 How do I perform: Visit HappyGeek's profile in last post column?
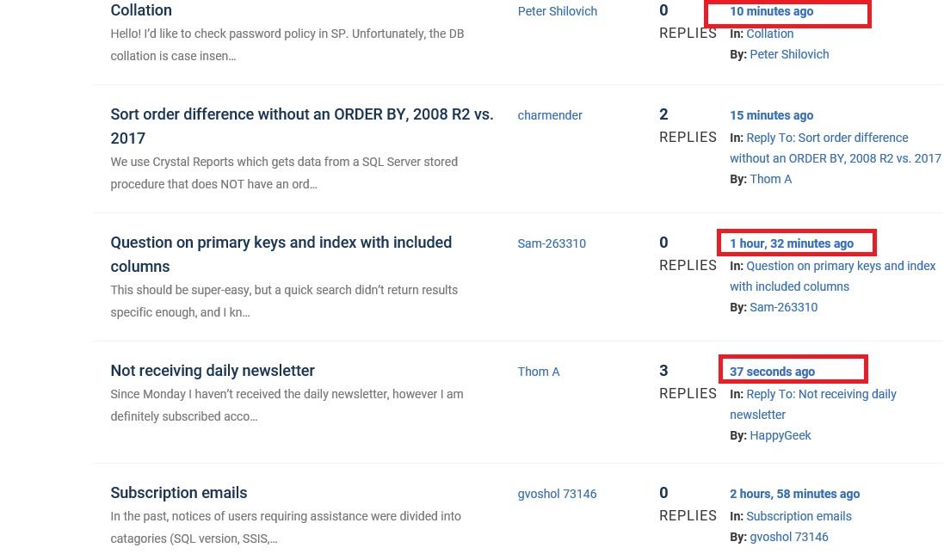[780, 435]
